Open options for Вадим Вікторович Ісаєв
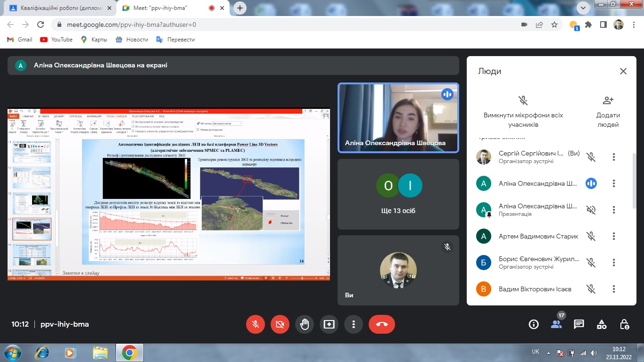This screenshot has width=644, height=362. tap(614, 289)
